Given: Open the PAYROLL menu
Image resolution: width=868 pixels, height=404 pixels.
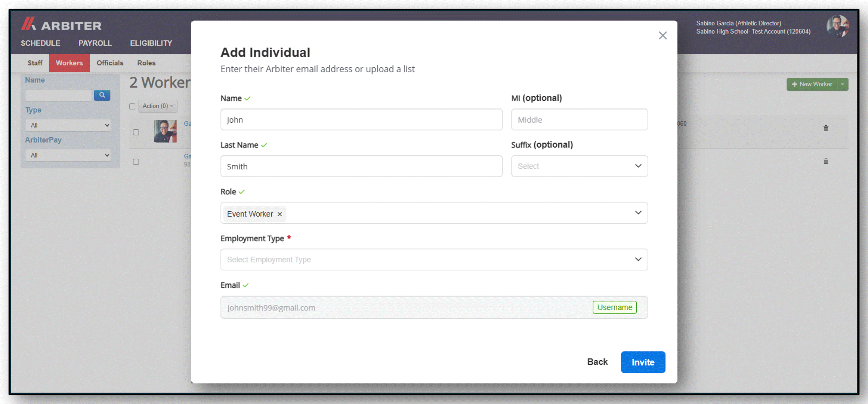Looking at the screenshot, I should coord(95,43).
